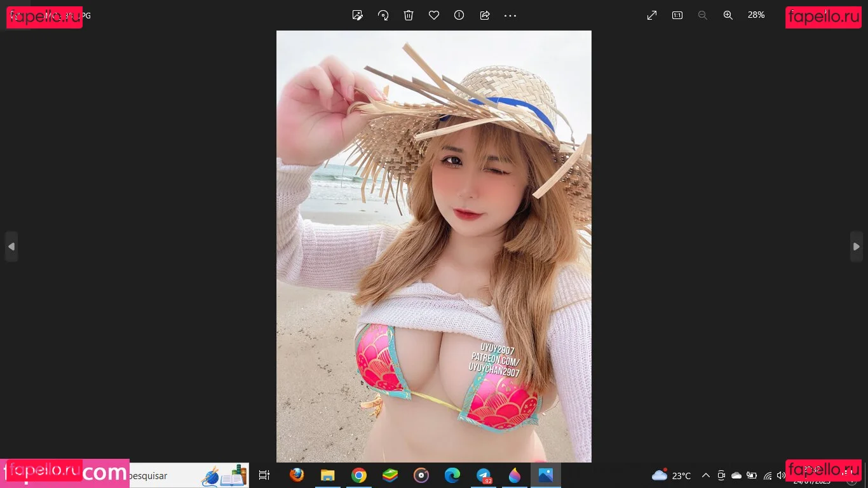The width and height of the screenshot is (868, 488).
Task: Open Wi-Fi status from the tray
Action: [x=766, y=475]
